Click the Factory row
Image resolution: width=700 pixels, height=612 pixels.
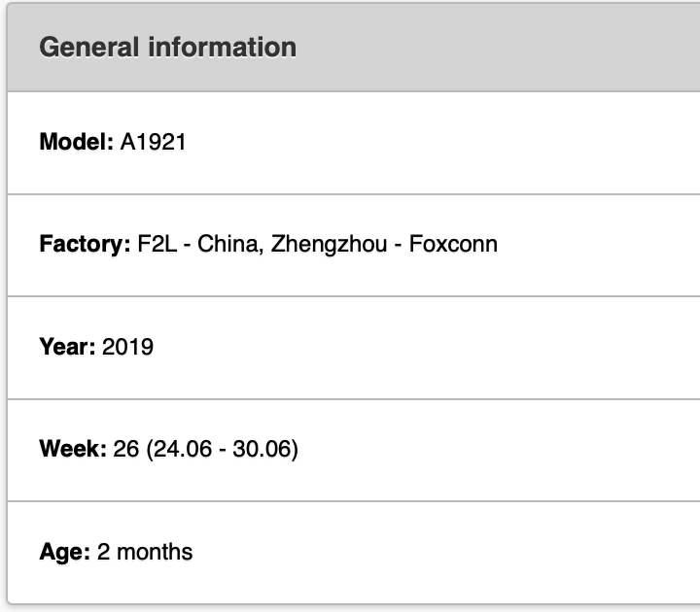tap(354, 246)
